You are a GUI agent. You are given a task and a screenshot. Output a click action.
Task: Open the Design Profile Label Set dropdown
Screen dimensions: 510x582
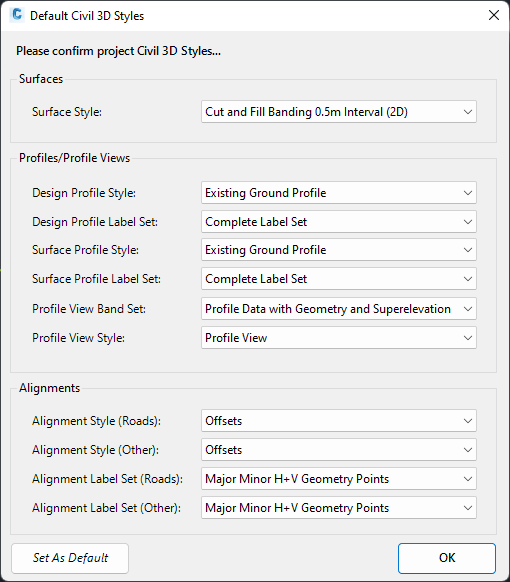coord(339,222)
